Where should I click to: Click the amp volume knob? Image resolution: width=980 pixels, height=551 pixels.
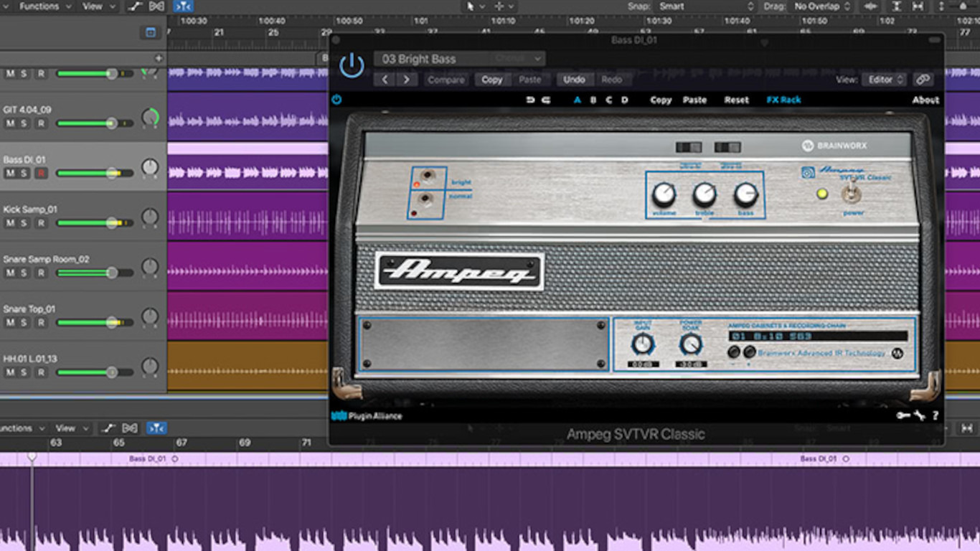click(x=664, y=194)
